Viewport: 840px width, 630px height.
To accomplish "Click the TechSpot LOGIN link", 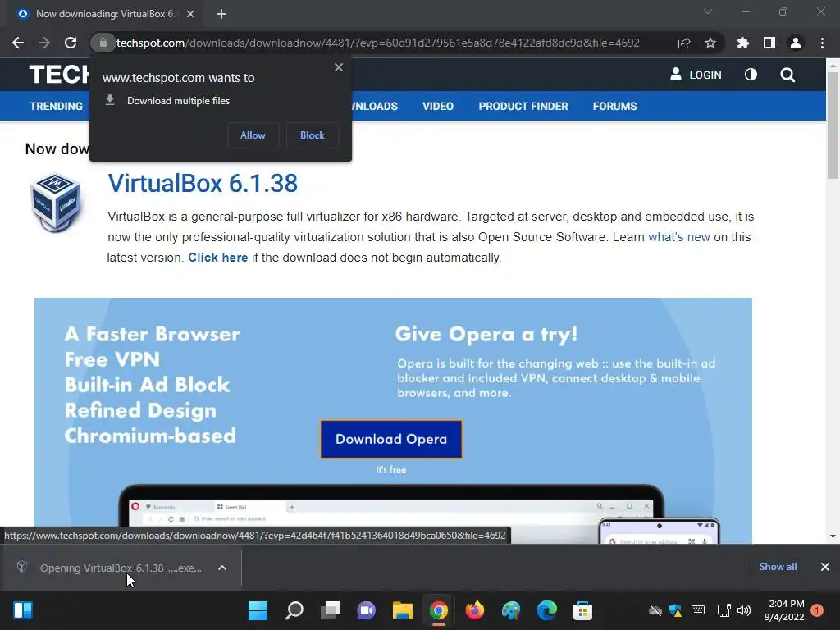I will (x=696, y=75).
